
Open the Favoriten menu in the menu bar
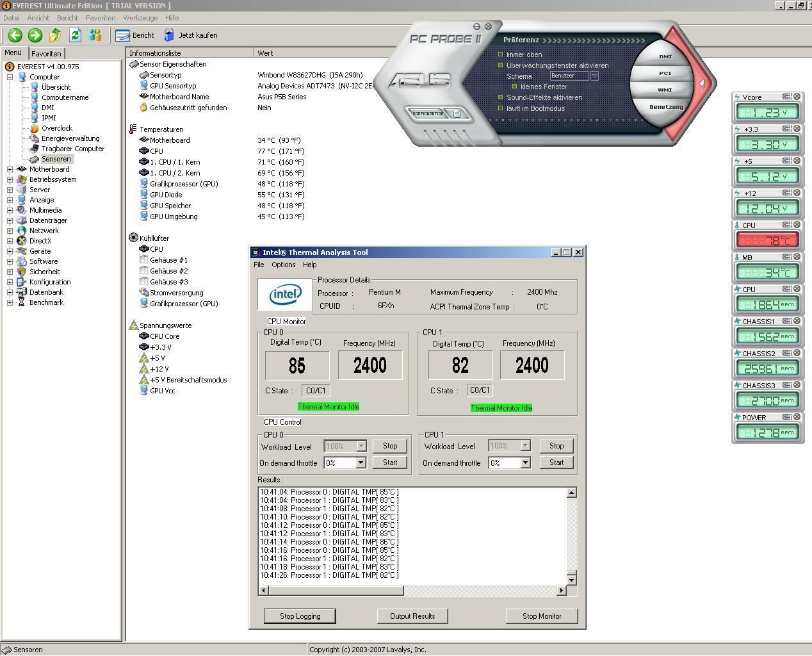point(101,18)
